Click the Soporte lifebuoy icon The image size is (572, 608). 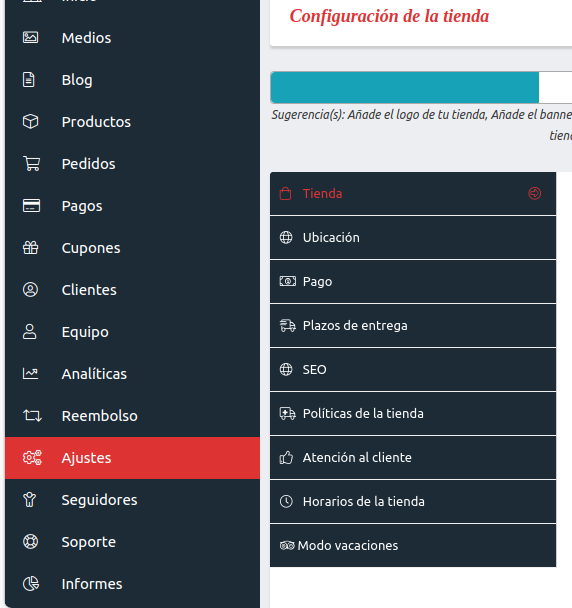click(x=30, y=542)
